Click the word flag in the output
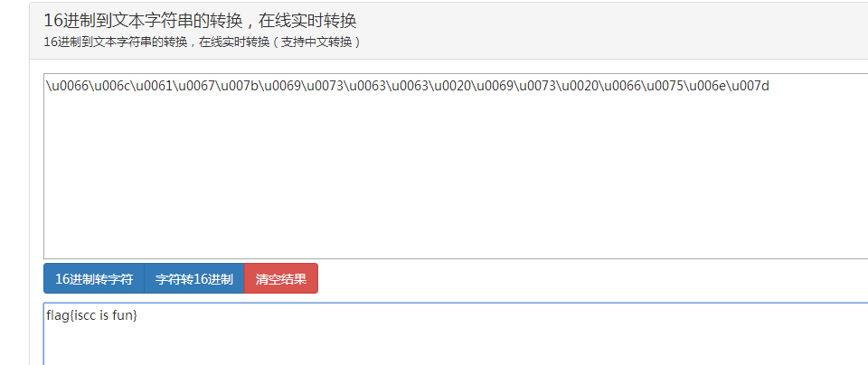The height and width of the screenshot is (365, 868). point(57,316)
